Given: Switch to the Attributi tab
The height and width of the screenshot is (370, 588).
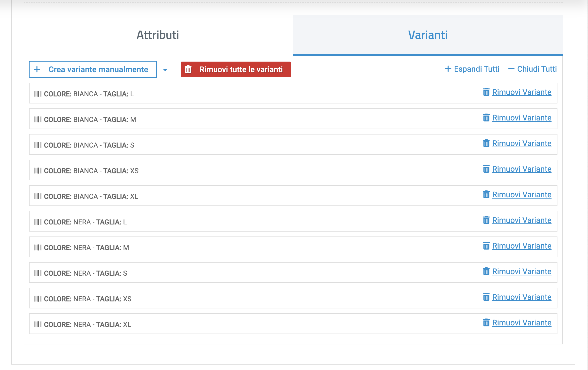Looking at the screenshot, I should pos(158,35).
